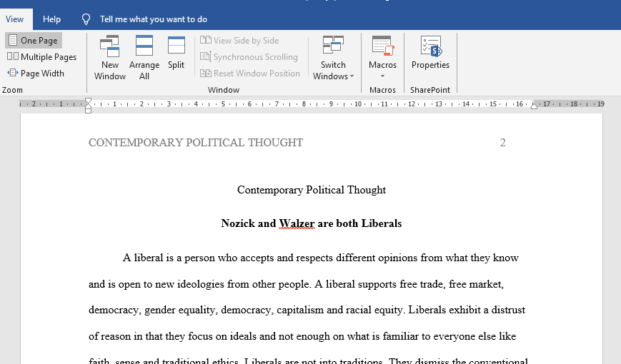
Task: Toggle Synchronous Scrolling
Action: pyautogui.click(x=249, y=57)
